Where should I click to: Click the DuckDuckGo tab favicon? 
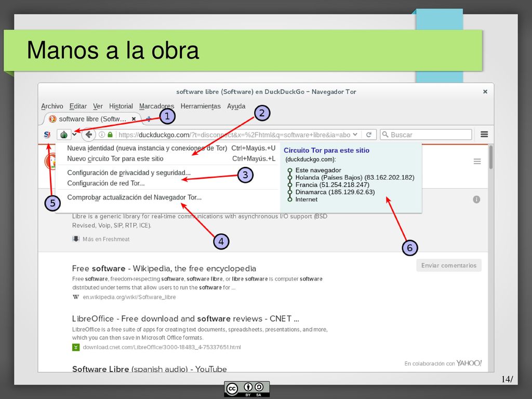click(52, 119)
